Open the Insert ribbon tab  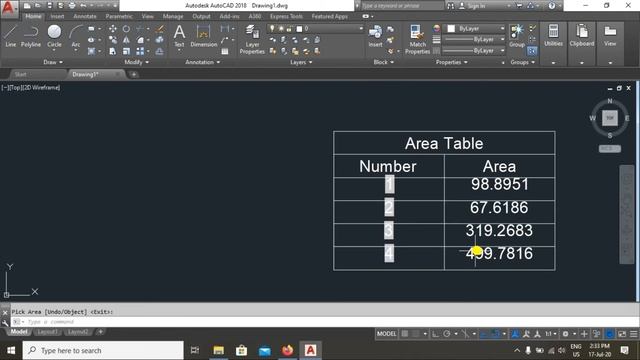click(x=57, y=16)
